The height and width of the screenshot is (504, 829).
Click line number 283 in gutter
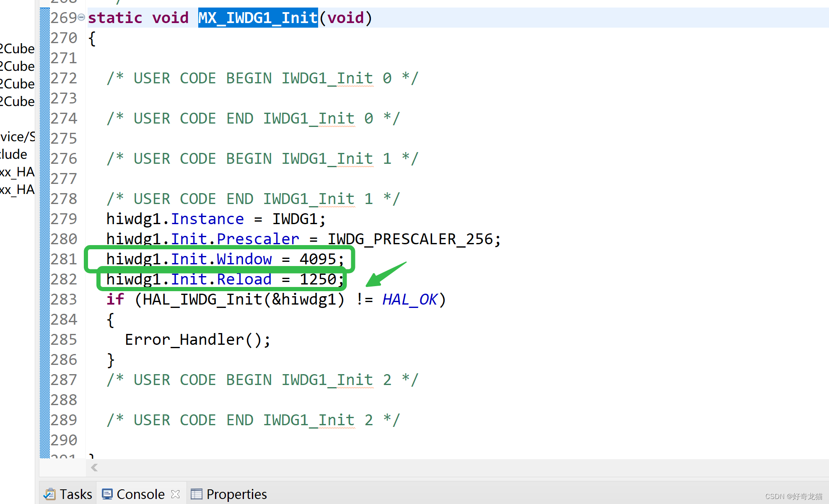[x=64, y=300]
